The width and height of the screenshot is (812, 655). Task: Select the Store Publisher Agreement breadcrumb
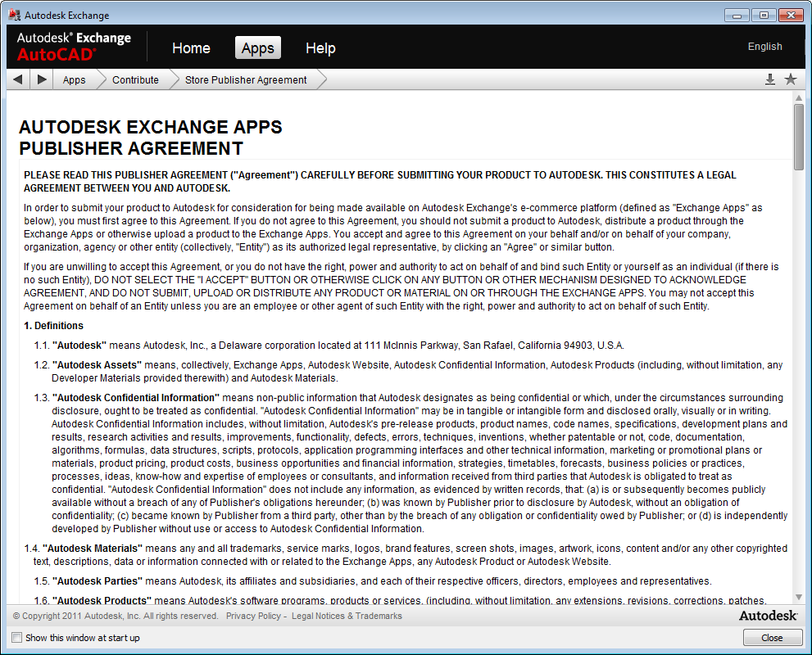[246, 79]
